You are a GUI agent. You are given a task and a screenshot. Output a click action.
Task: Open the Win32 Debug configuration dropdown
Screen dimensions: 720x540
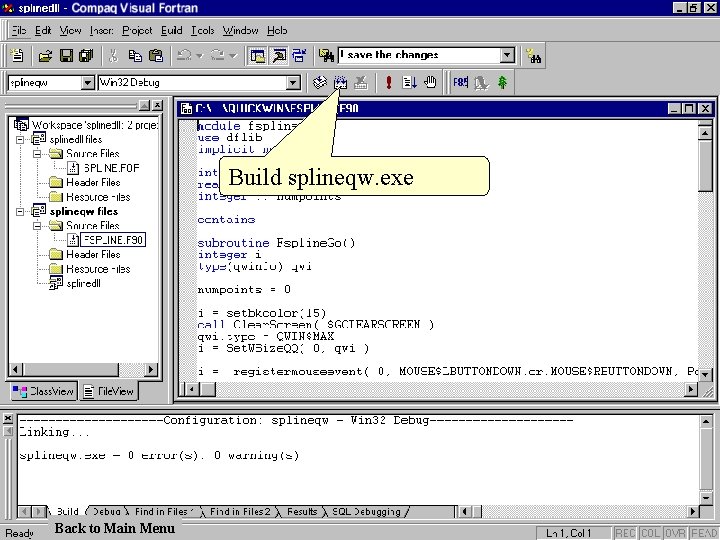(293, 83)
